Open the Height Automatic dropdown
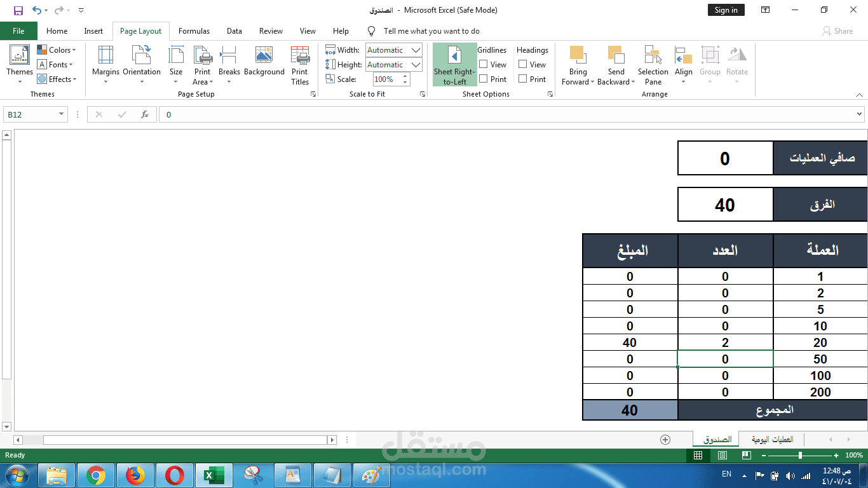The image size is (868, 488). pos(416,65)
